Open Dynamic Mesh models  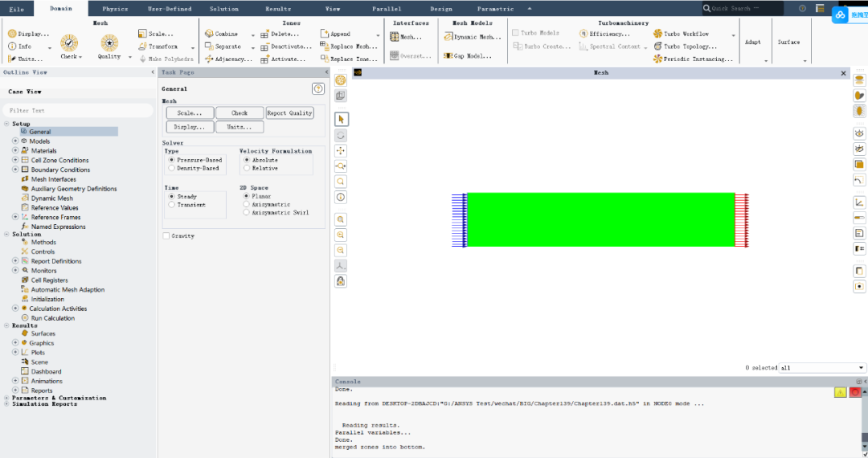(x=473, y=37)
